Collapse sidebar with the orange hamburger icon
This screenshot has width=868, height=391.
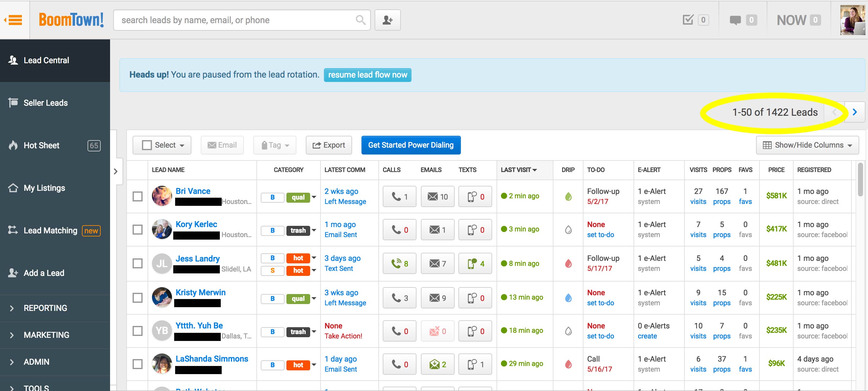[x=14, y=20]
